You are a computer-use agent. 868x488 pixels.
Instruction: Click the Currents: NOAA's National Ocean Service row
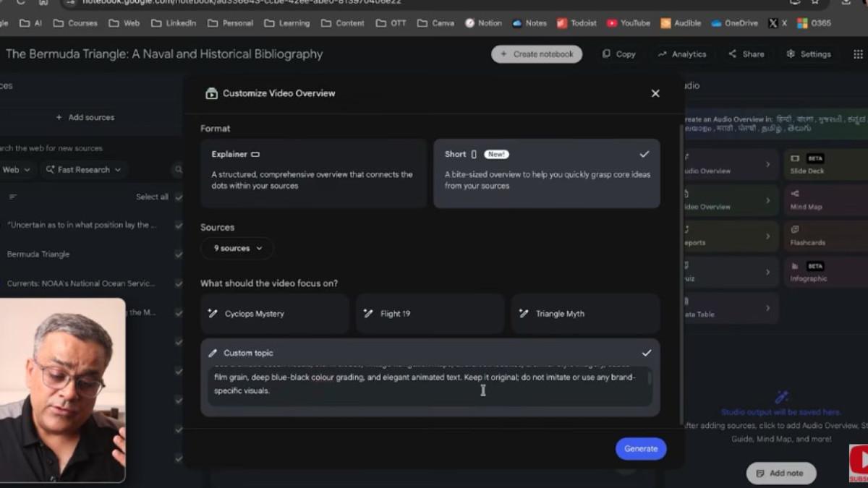[90, 283]
